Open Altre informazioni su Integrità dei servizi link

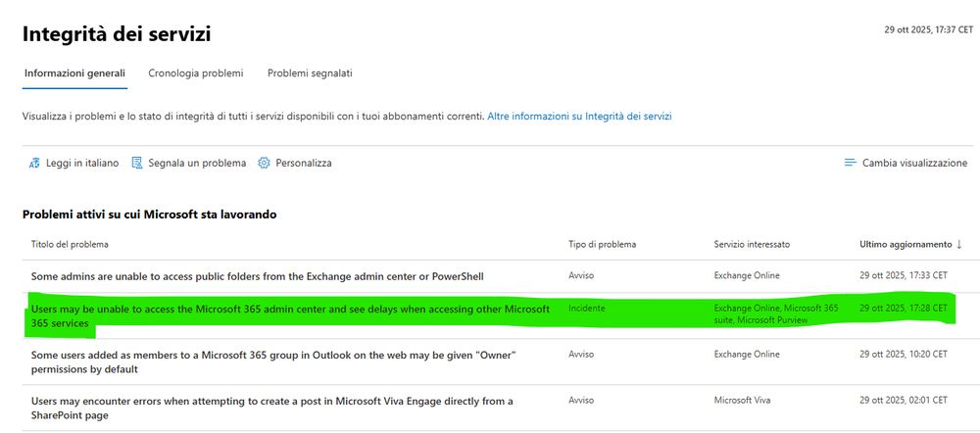(x=579, y=116)
